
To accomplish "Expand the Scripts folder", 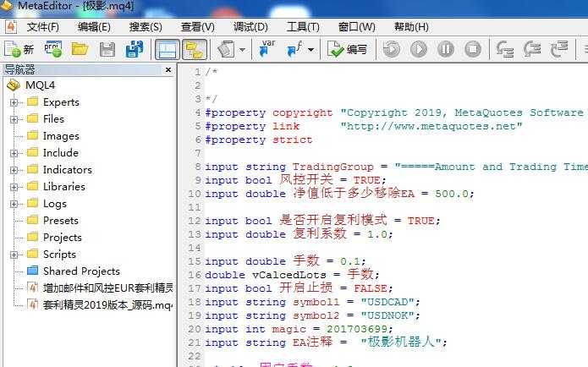I will point(14,255).
